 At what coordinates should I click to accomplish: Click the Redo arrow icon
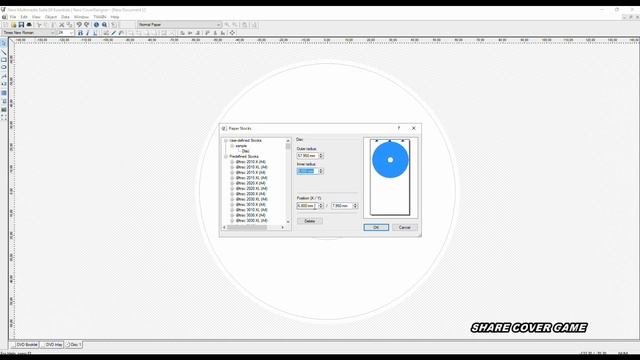point(87,25)
